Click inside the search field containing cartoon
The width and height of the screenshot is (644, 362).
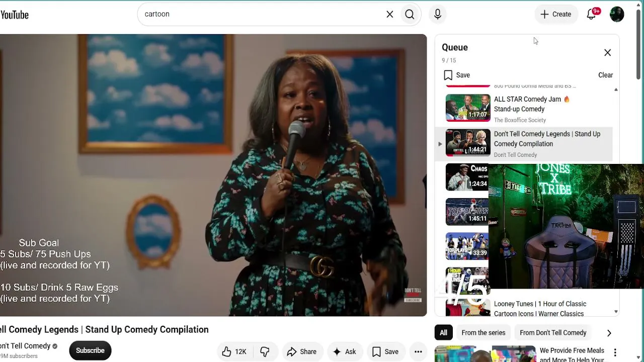tap(262, 14)
